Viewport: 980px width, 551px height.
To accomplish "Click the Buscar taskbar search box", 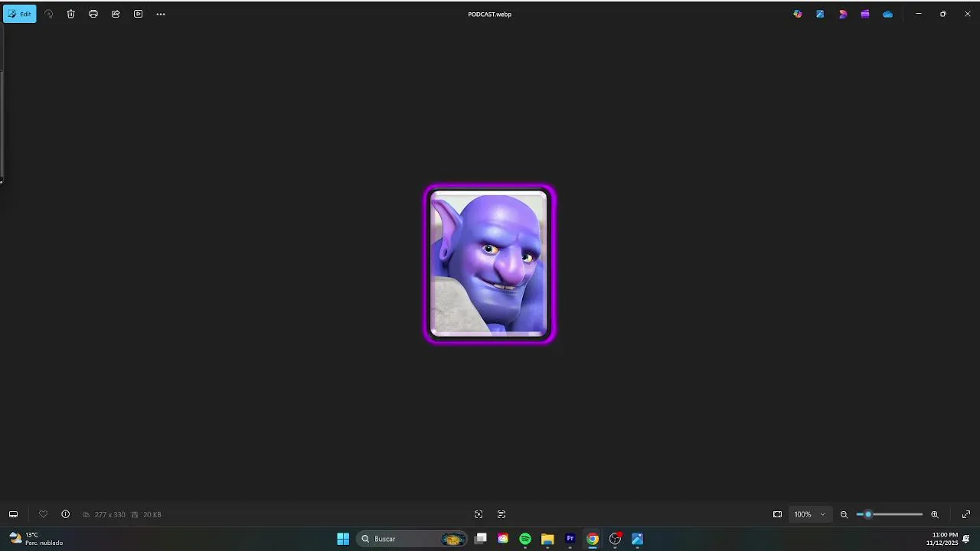I will click(412, 539).
